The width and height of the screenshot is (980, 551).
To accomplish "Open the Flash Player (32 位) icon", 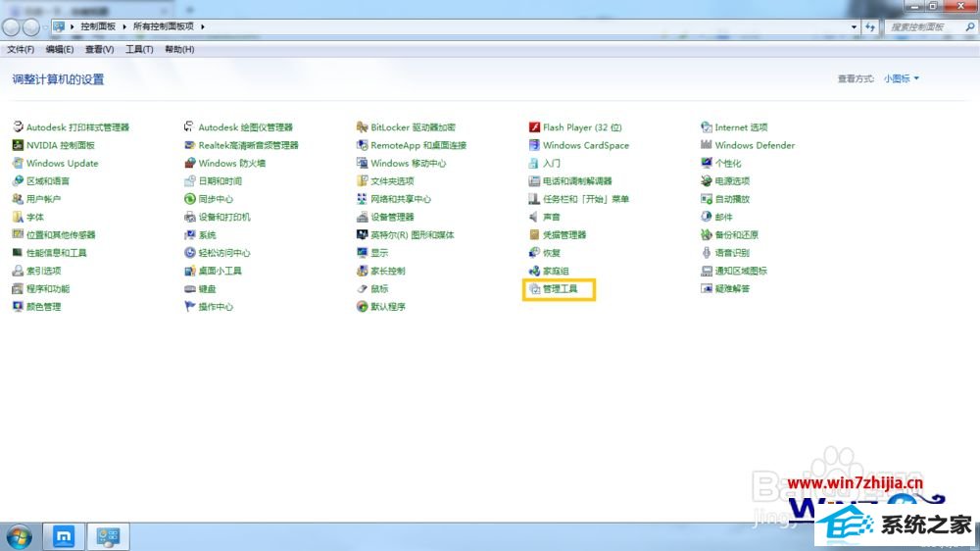I will coord(534,126).
